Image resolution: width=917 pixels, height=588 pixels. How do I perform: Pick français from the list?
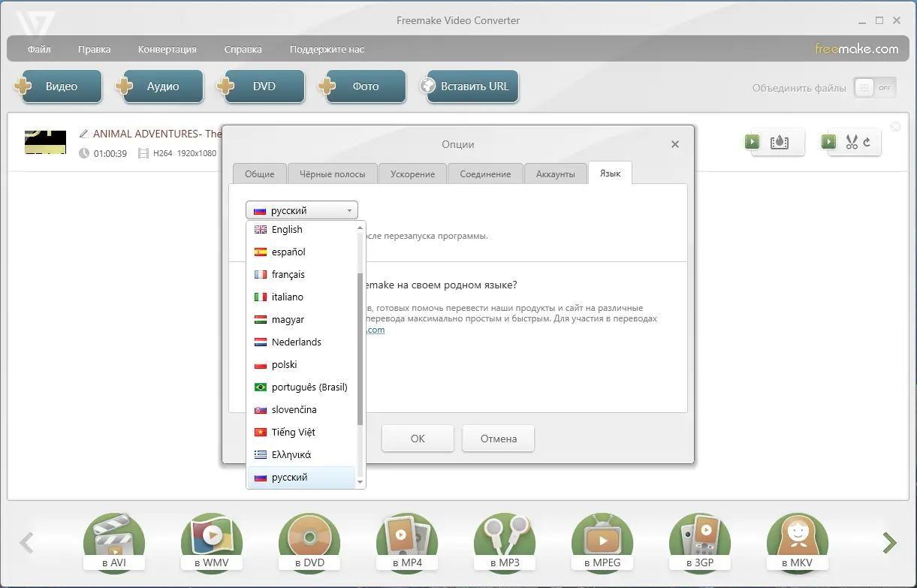[x=301, y=275]
